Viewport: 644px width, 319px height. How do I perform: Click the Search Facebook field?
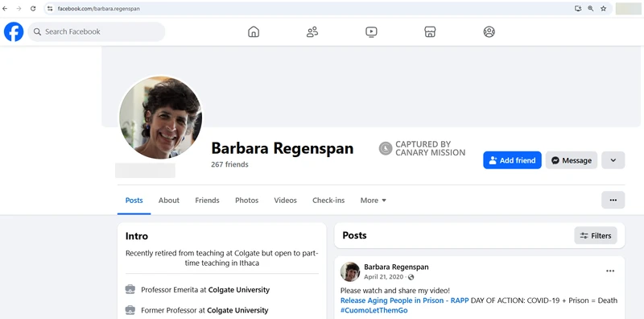(97, 31)
